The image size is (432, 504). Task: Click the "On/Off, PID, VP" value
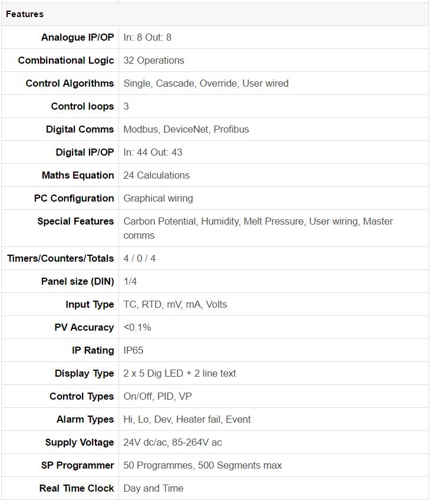157,396
